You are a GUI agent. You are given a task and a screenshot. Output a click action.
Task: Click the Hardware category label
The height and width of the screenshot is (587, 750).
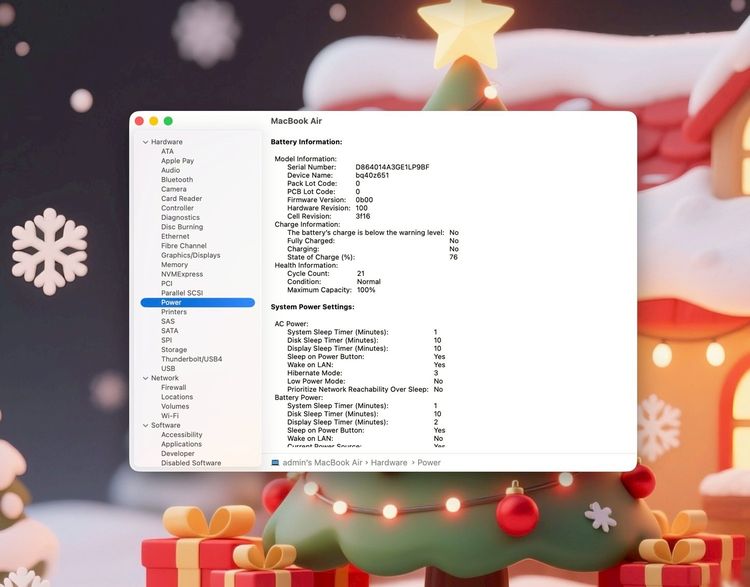coord(166,142)
